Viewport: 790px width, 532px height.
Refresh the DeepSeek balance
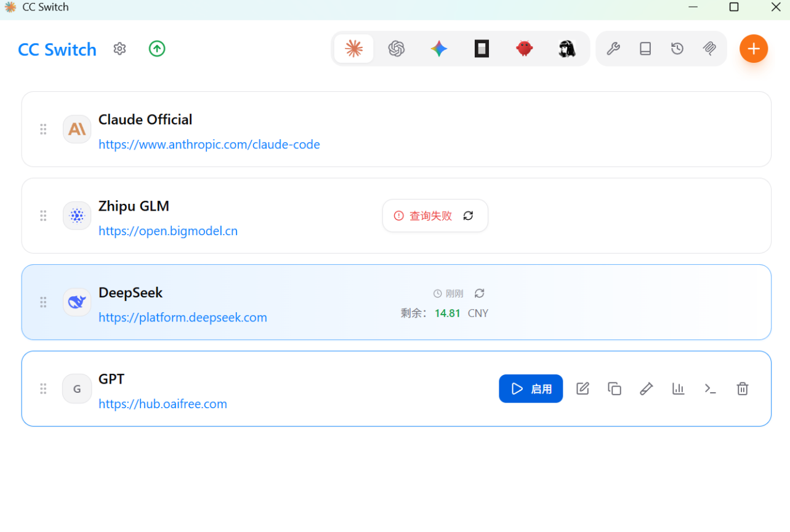pos(480,293)
